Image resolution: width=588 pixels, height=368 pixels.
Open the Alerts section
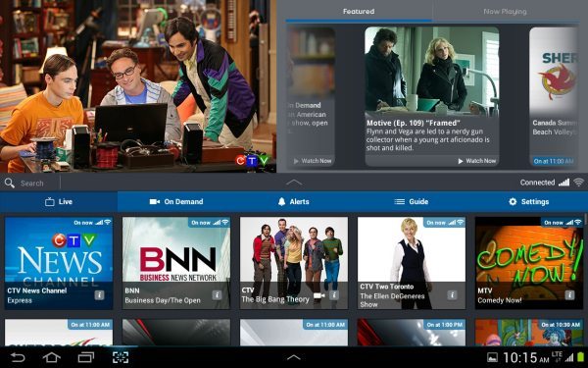tap(294, 201)
